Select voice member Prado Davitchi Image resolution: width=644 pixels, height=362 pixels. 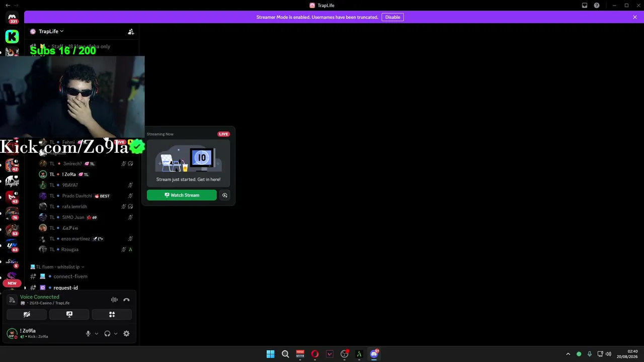[86, 196]
